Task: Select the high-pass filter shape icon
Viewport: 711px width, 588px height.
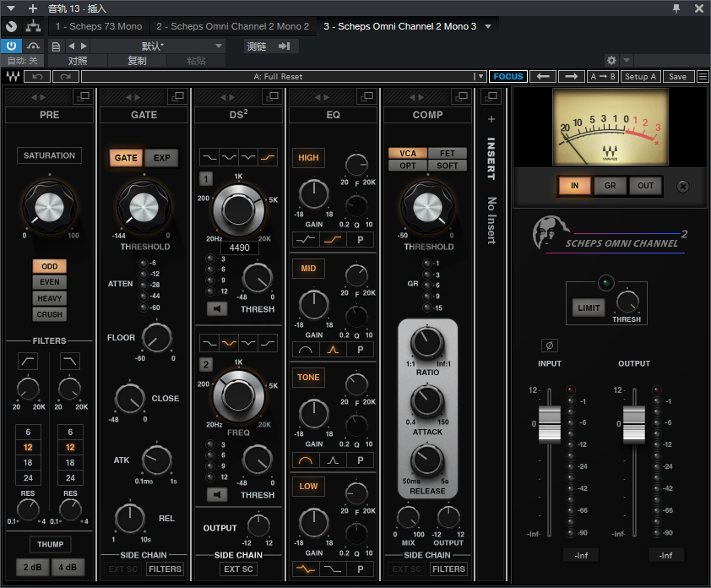Action: (28, 361)
